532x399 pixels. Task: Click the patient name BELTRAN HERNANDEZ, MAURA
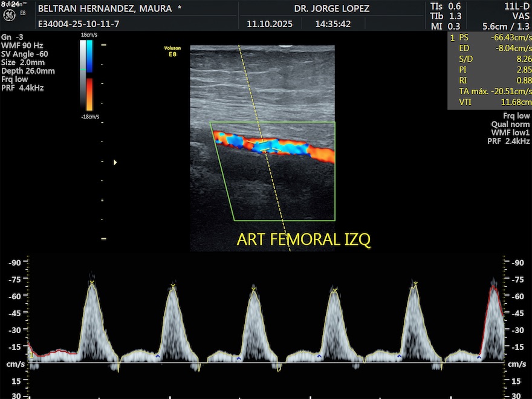[109, 9]
